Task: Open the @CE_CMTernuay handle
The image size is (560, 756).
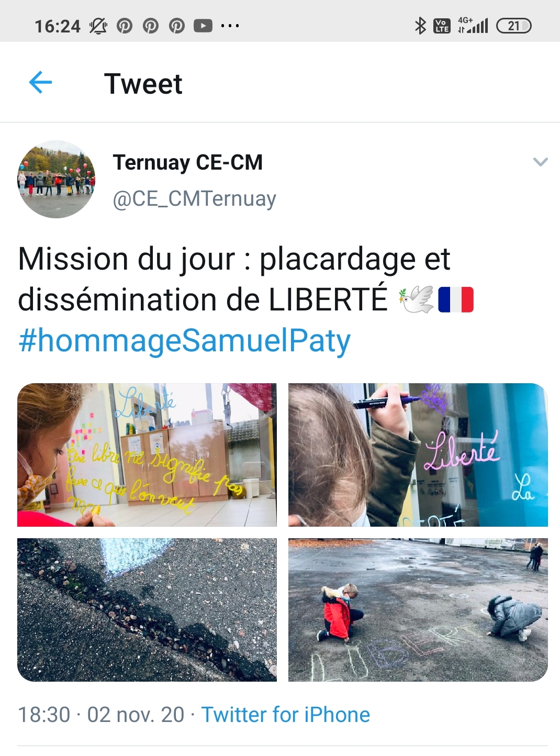Action: tap(194, 199)
